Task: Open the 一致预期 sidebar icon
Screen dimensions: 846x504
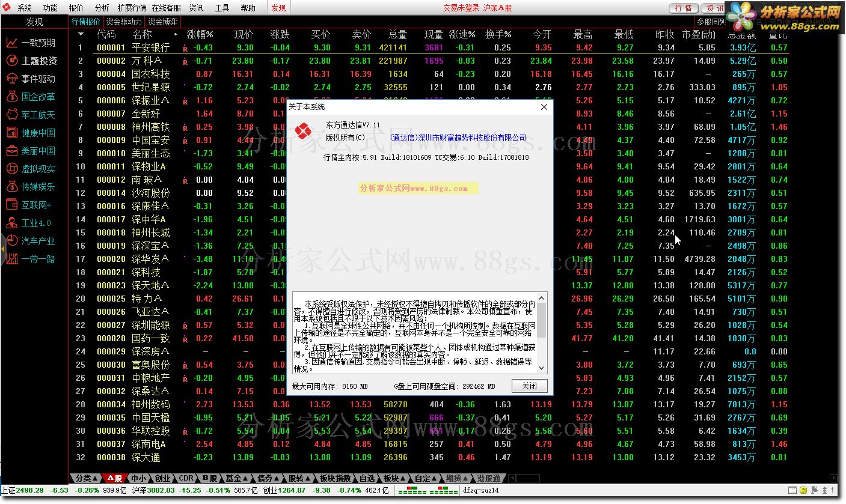Action: 11,43
